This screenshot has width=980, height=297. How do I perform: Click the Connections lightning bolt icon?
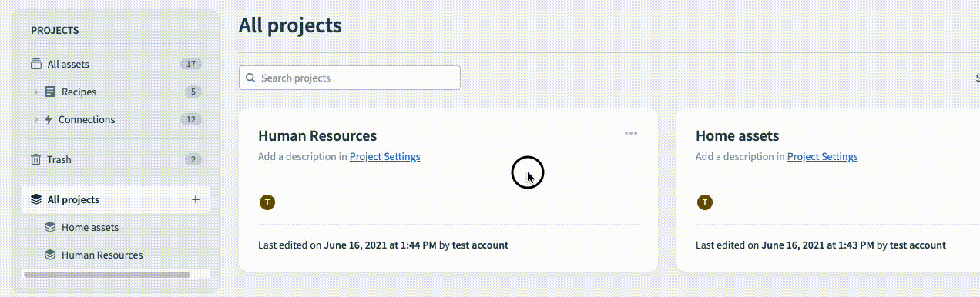[49, 119]
